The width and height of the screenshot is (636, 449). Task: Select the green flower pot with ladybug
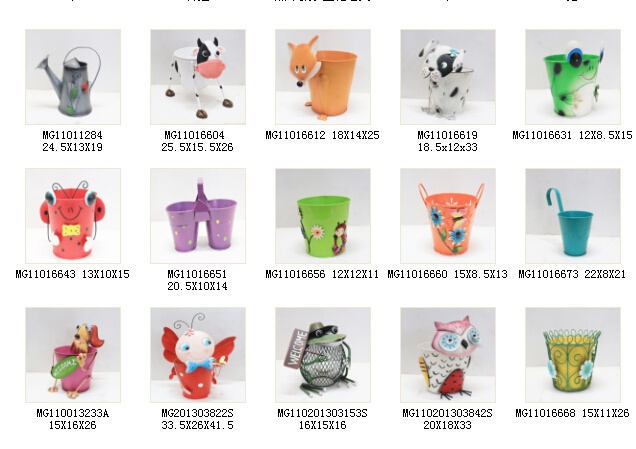[323, 216]
